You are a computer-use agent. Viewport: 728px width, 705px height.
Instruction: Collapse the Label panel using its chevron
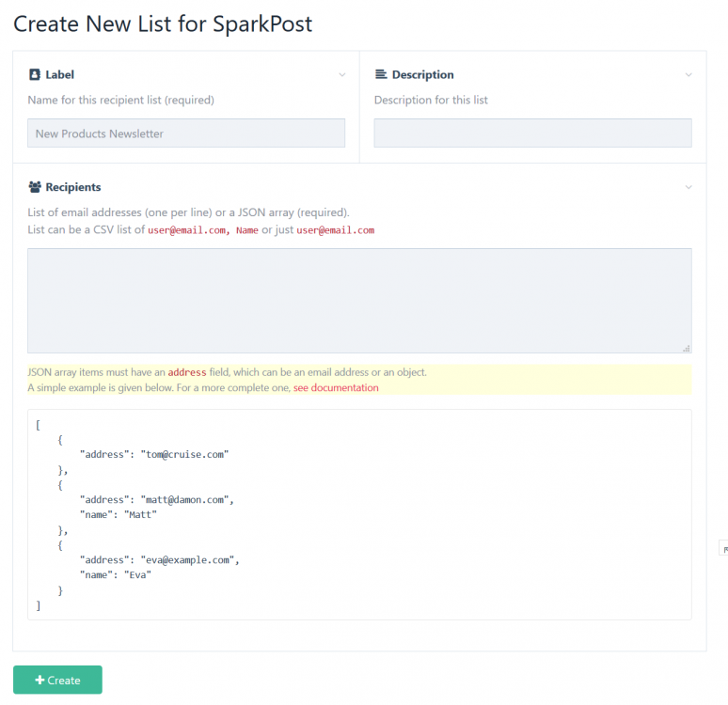(342, 75)
